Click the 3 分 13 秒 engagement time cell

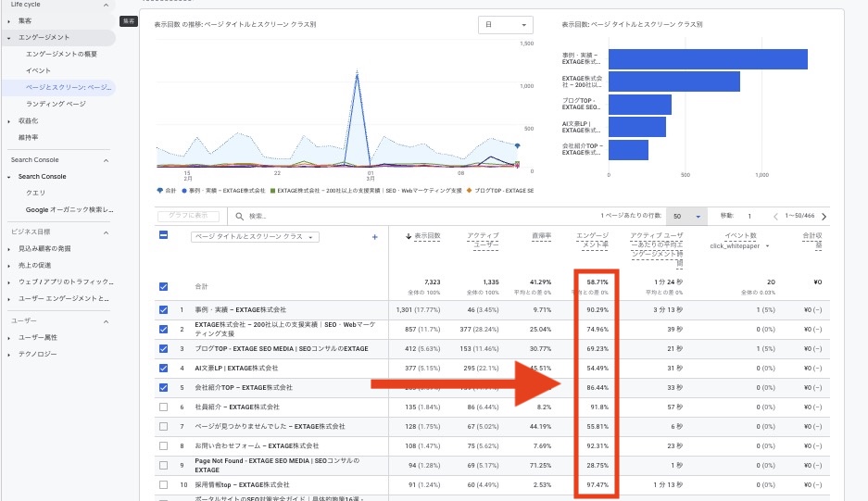[668, 310]
